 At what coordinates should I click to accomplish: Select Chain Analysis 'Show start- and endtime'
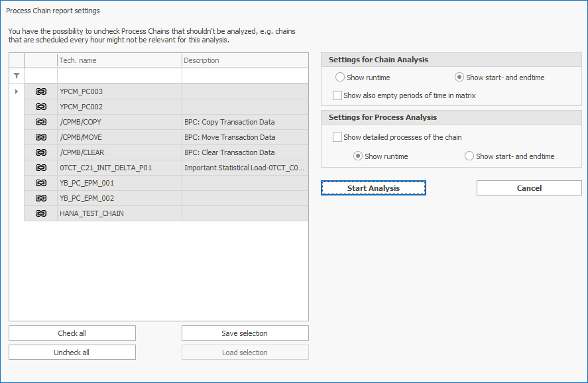[x=459, y=78]
